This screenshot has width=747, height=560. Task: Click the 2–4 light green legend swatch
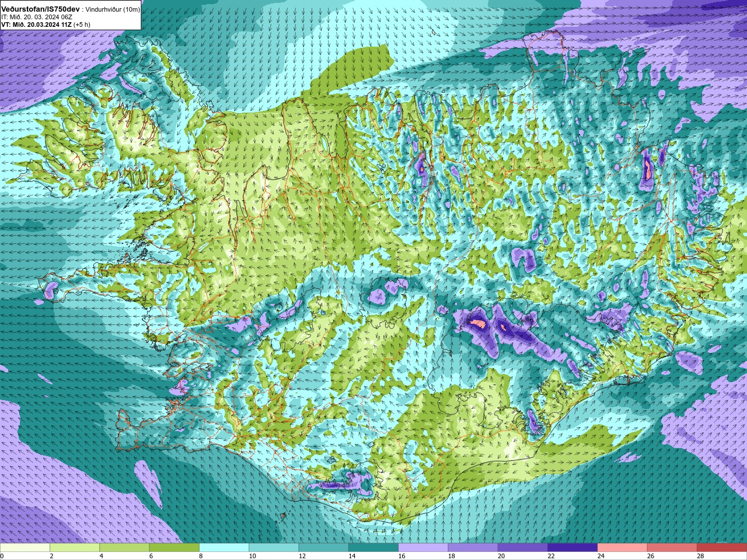(x=75, y=548)
